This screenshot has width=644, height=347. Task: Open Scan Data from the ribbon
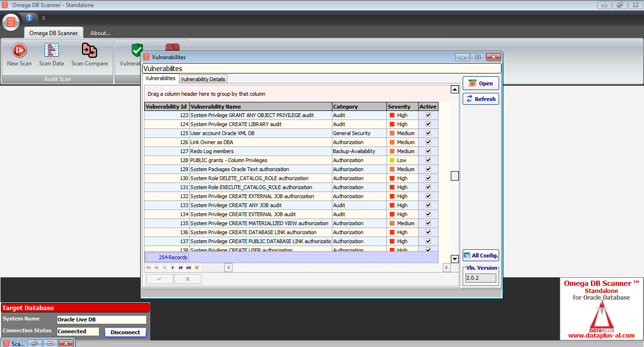point(52,55)
